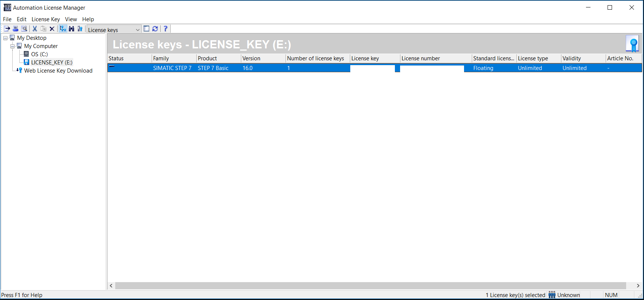
Task: Click the Automation License Manager title icon
Action: pos(7,7)
